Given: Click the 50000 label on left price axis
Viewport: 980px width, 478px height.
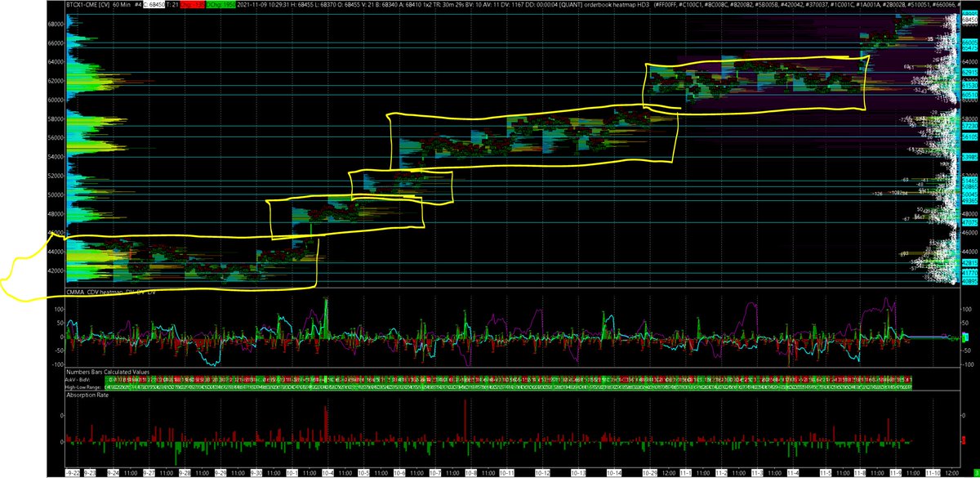Looking at the screenshot, I should (x=56, y=195).
